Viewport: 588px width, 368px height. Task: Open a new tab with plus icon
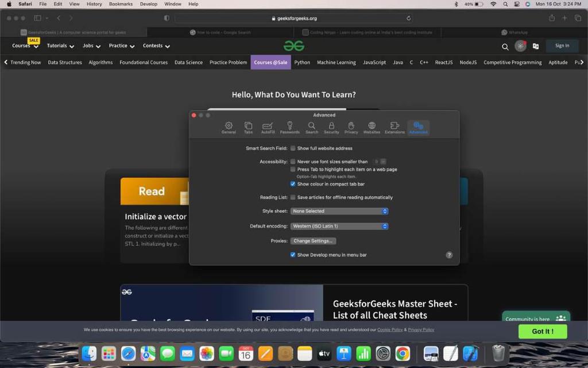click(564, 18)
